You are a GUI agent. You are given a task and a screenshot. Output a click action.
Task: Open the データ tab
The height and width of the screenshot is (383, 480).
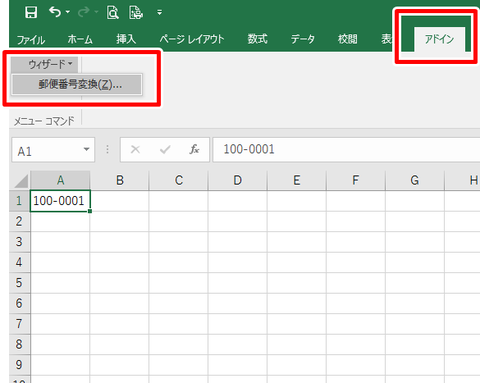(x=303, y=39)
